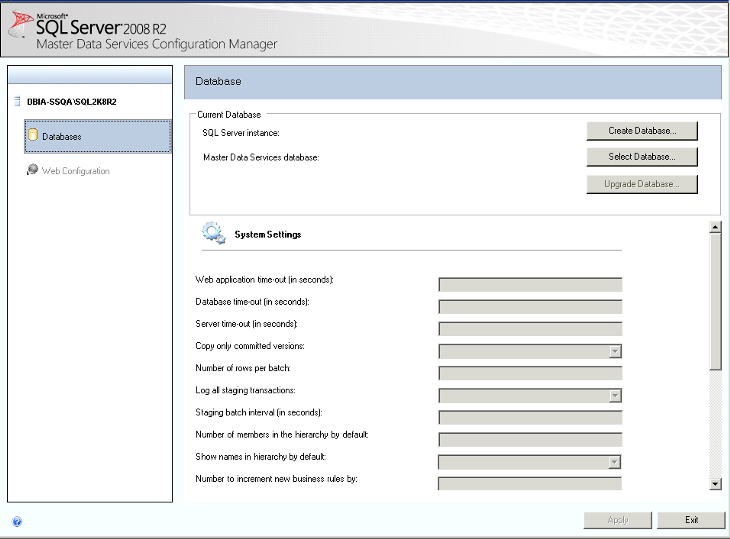Screen dimensions: 730x539
Task: Click the Web Configuration globe icon
Action: 32,169
